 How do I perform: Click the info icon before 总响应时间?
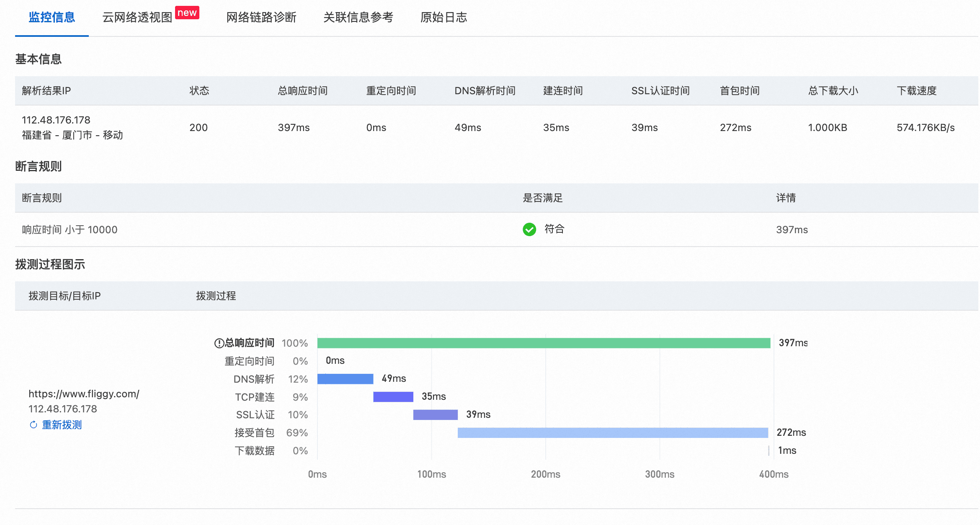(x=219, y=343)
